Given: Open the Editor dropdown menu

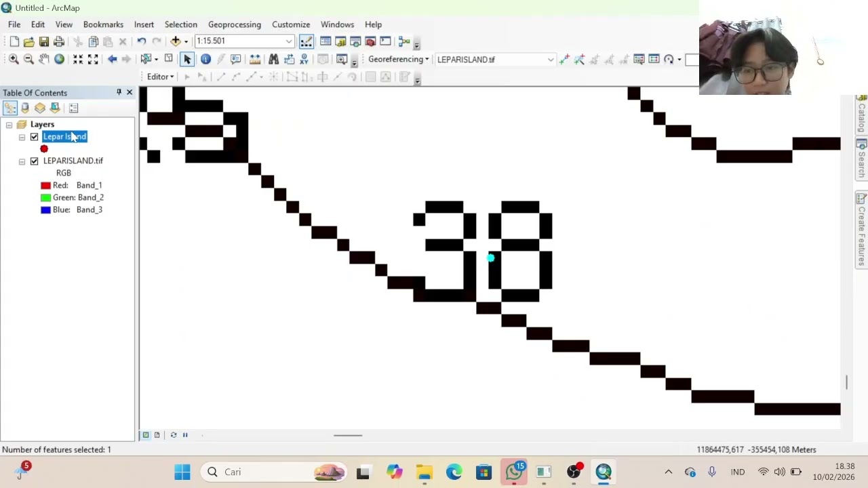Looking at the screenshot, I should pos(161,77).
